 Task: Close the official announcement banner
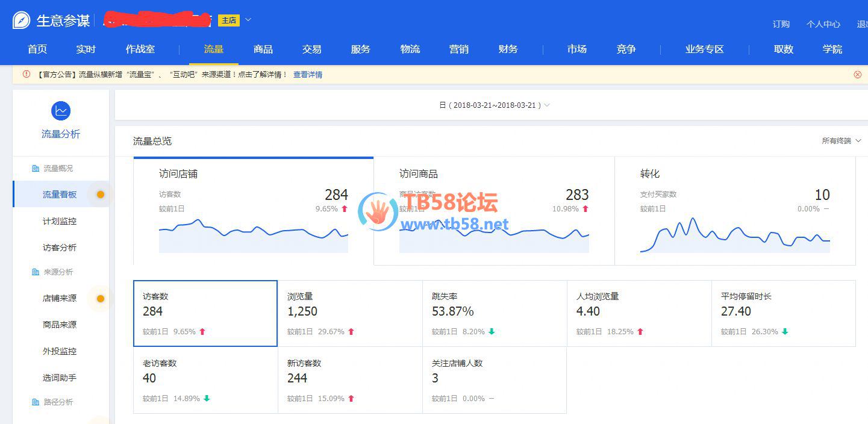click(x=857, y=75)
